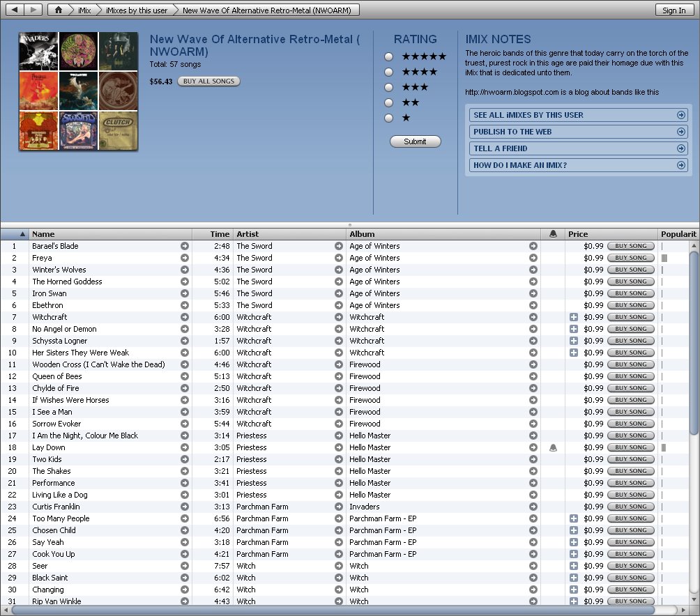The height and width of the screenshot is (616, 700).
Task: Open How Do I Make An iMix link
Action: click(x=578, y=165)
